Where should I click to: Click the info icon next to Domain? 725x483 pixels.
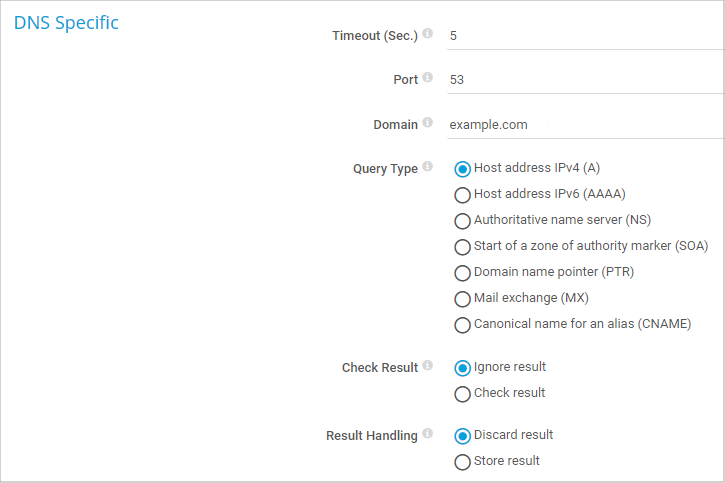(428, 123)
